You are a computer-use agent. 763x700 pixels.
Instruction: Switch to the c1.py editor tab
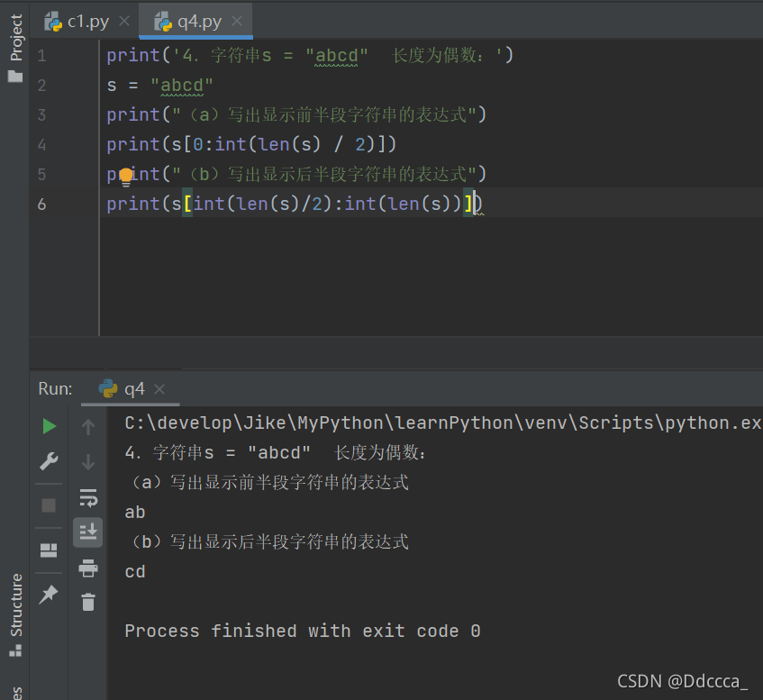(x=87, y=20)
